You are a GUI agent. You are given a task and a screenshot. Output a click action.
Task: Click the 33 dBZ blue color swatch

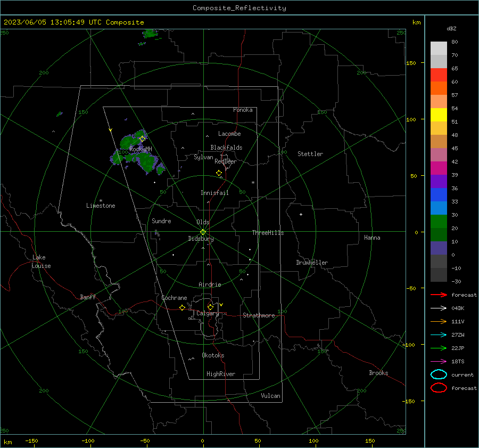click(x=439, y=208)
